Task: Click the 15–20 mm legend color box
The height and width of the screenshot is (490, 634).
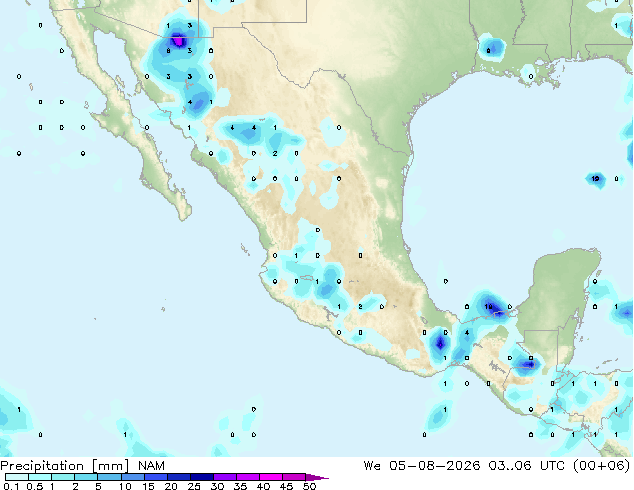Action: point(155,477)
